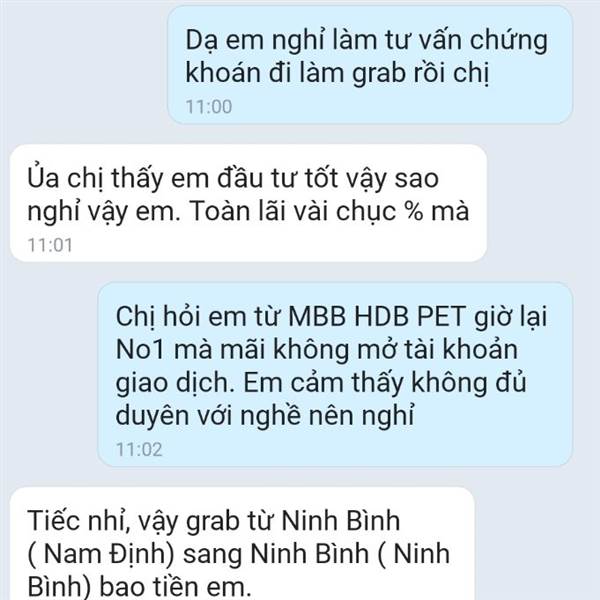This screenshot has width=600, height=600.
Task: Select the message about quitting stock consulting
Action: pos(370,65)
